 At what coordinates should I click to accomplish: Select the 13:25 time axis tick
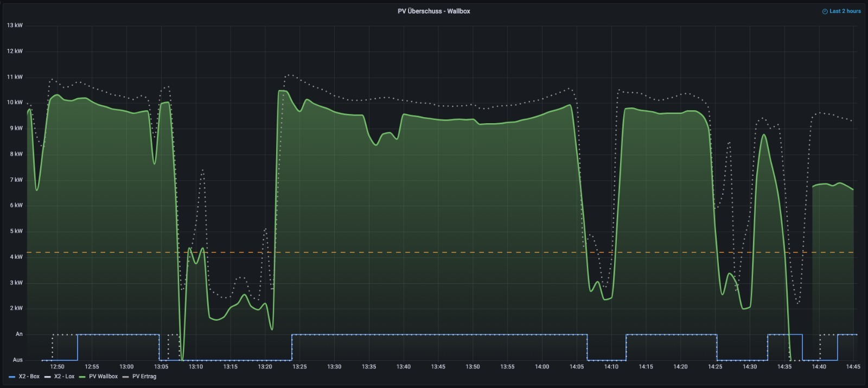[299, 367]
